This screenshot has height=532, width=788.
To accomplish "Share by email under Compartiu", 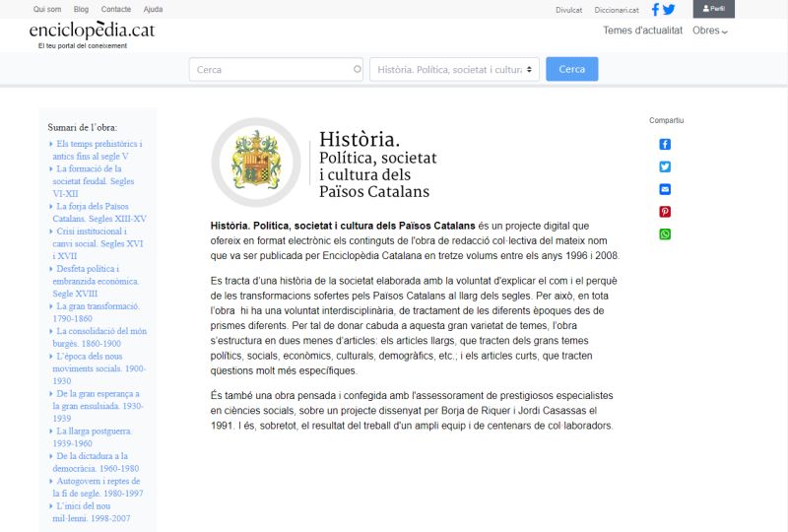I will pyautogui.click(x=665, y=189).
